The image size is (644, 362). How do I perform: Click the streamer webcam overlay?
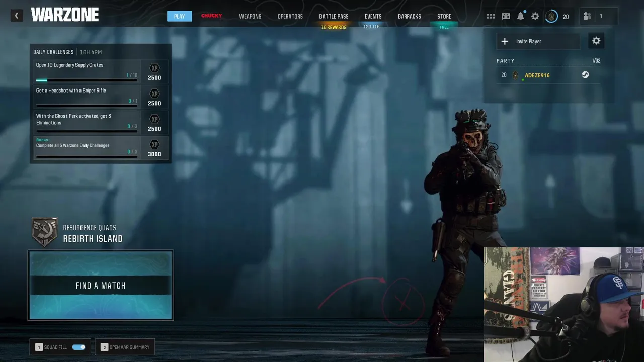tap(563, 305)
